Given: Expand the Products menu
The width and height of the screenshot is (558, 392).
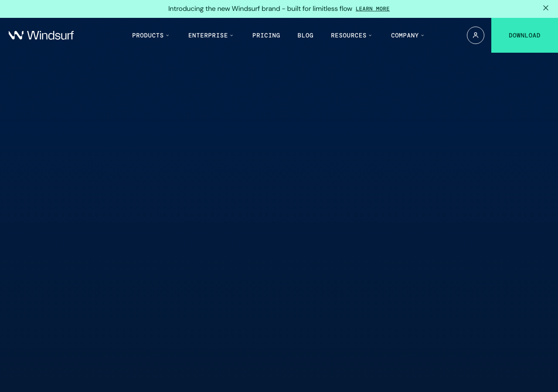Looking at the screenshot, I should [x=151, y=35].
